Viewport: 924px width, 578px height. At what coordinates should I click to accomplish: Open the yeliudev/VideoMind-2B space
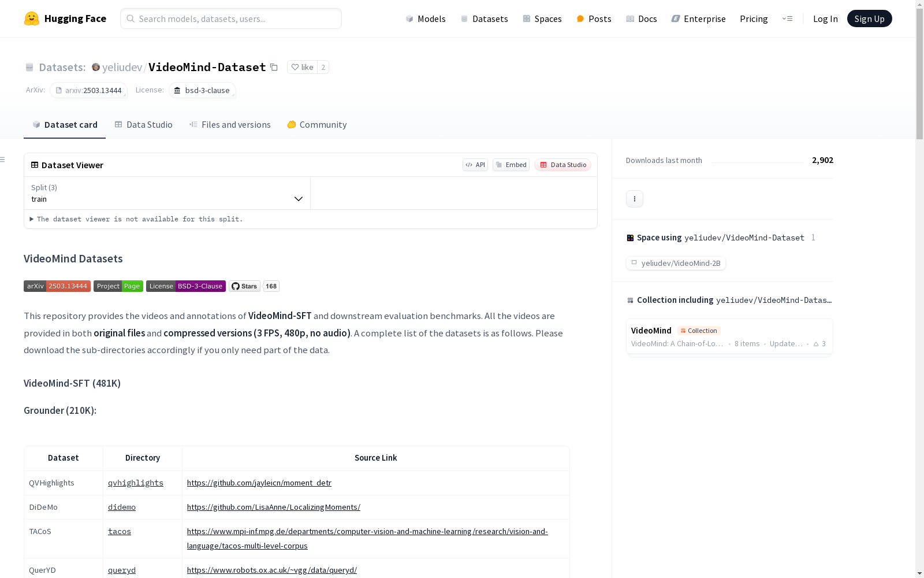pyautogui.click(x=676, y=263)
